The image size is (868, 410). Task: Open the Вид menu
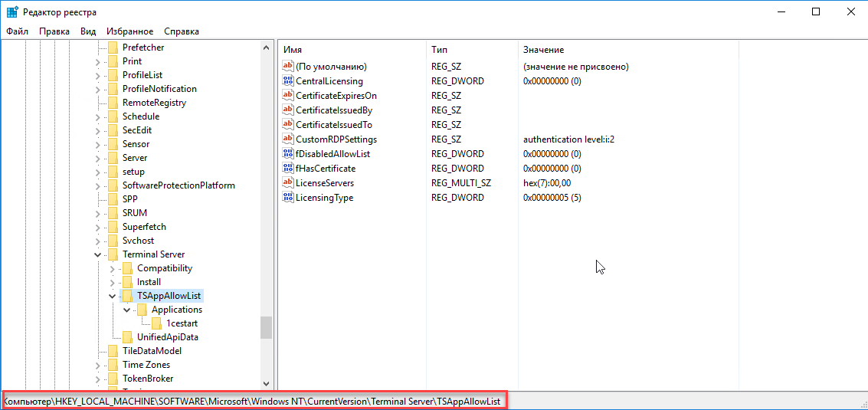[88, 31]
